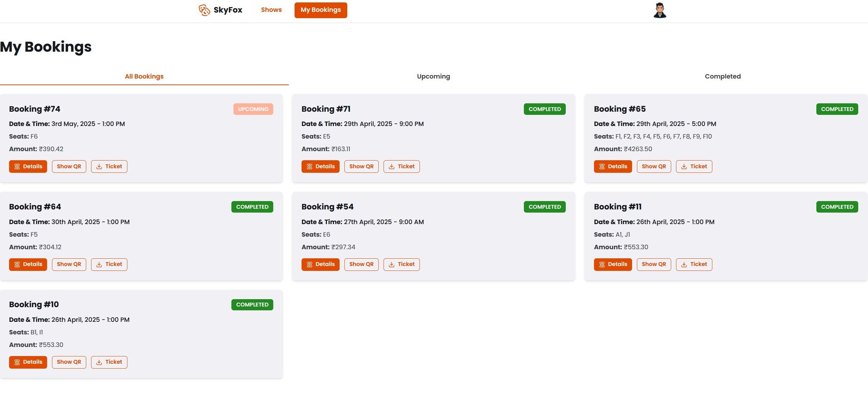
Task: Click the My Bookings page title
Action: click(46, 47)
